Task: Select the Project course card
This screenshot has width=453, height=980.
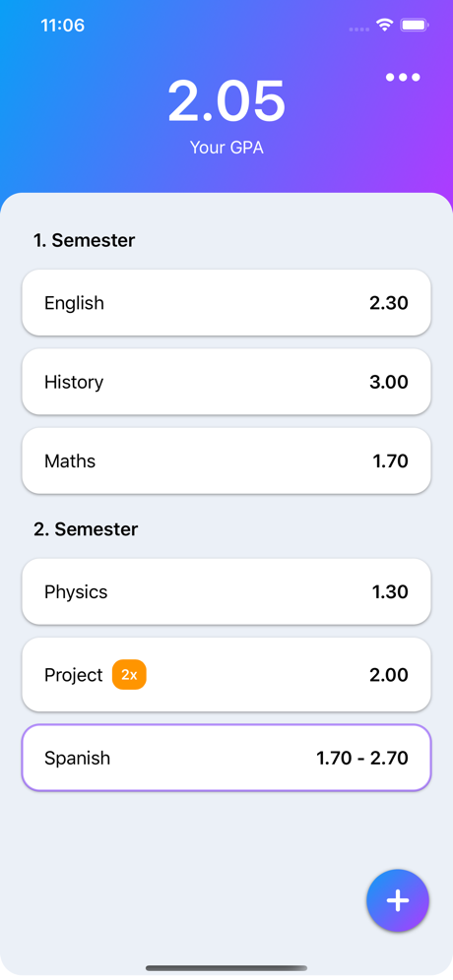Action: 226,675
